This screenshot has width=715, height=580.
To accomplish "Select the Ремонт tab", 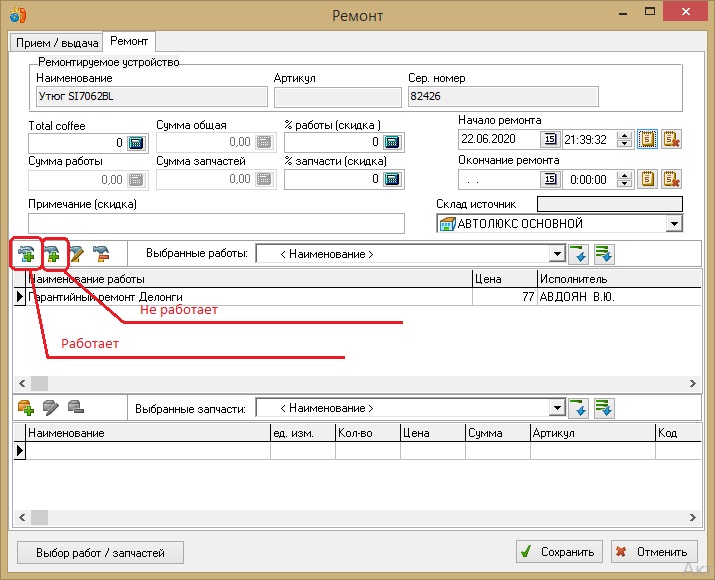I will pyautogui.click(x=129, y=41).
